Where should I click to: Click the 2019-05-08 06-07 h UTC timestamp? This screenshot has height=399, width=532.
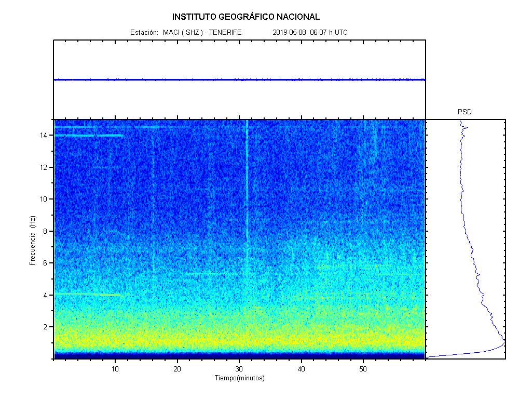[x=310, y=32]
